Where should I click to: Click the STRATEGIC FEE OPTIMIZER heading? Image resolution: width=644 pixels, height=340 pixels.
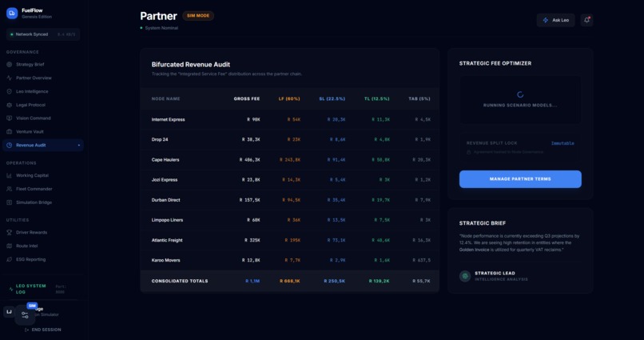(x=495, y=63)
